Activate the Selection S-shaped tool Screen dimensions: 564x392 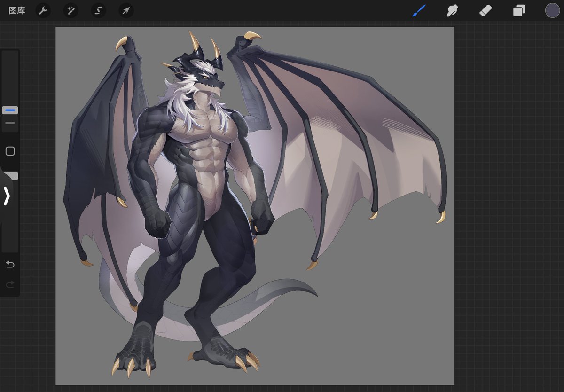click(98, 10)
